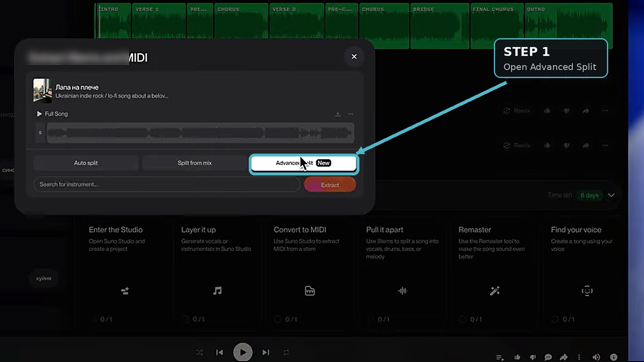The width and height of the screenshot is (644, 362).
Task: Download the full song from the dialog
Action: point(338,114)
